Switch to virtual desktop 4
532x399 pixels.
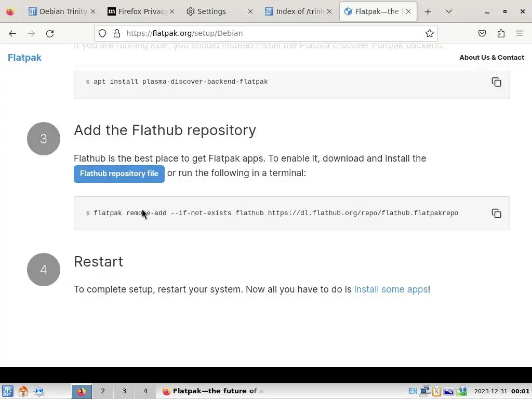click(145, 391)
